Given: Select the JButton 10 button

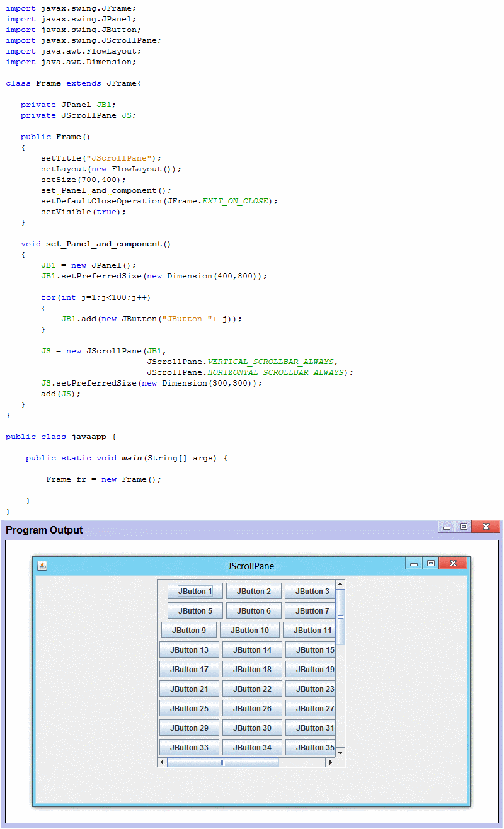Looking at the screenshot, I should (249, 631).
